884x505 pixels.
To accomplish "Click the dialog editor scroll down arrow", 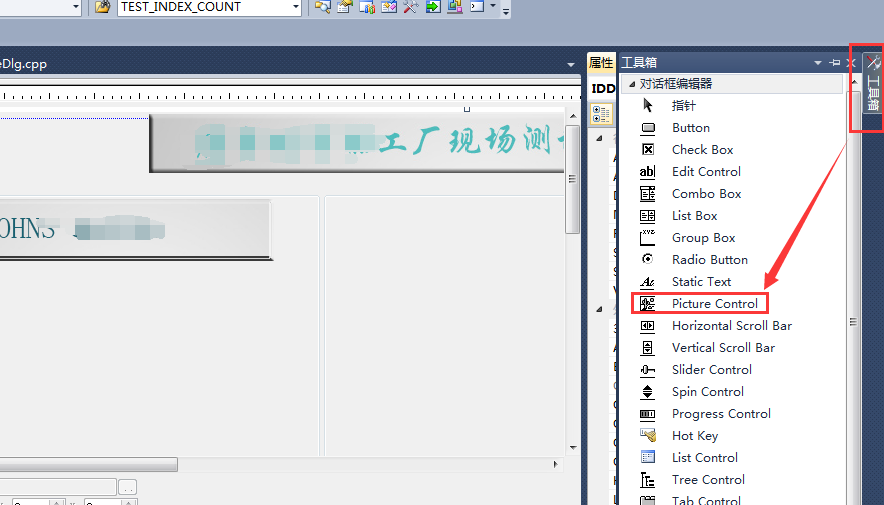I will (573, 448).
